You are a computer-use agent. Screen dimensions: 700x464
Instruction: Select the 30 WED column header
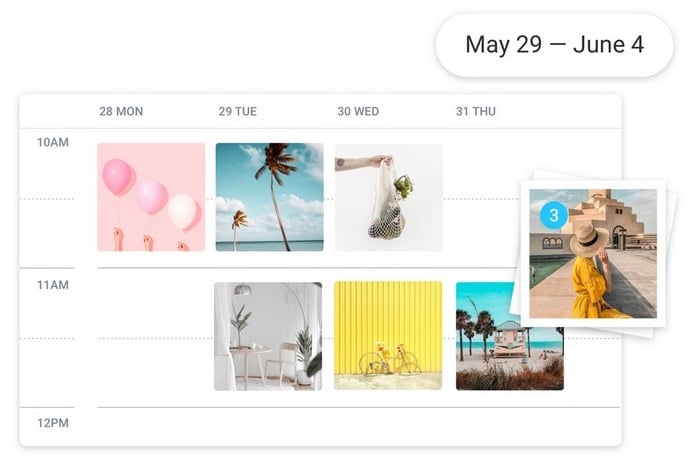coord(358,111)
